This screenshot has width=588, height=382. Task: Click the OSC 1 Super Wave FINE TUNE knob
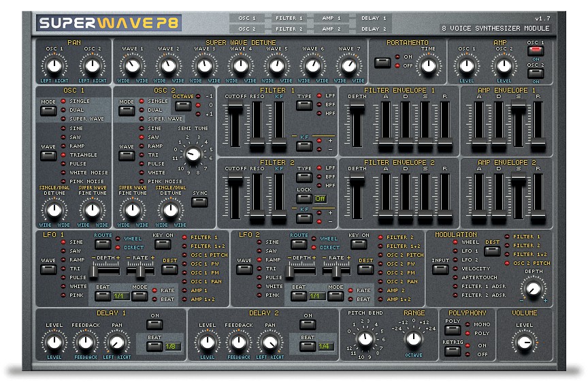(93, 210)
